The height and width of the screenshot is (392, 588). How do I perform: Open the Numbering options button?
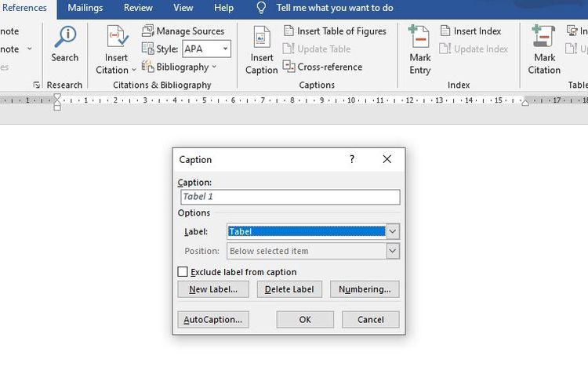(x=365, y=289)
